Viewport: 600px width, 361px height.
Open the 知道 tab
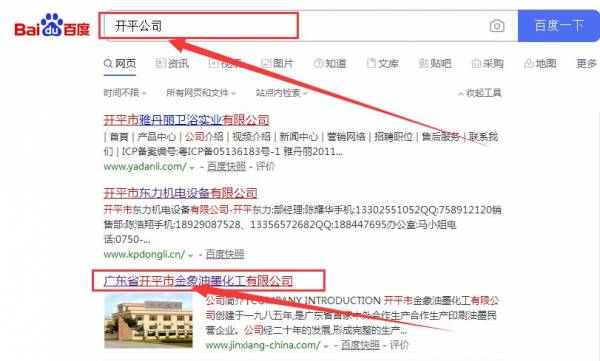330,63
